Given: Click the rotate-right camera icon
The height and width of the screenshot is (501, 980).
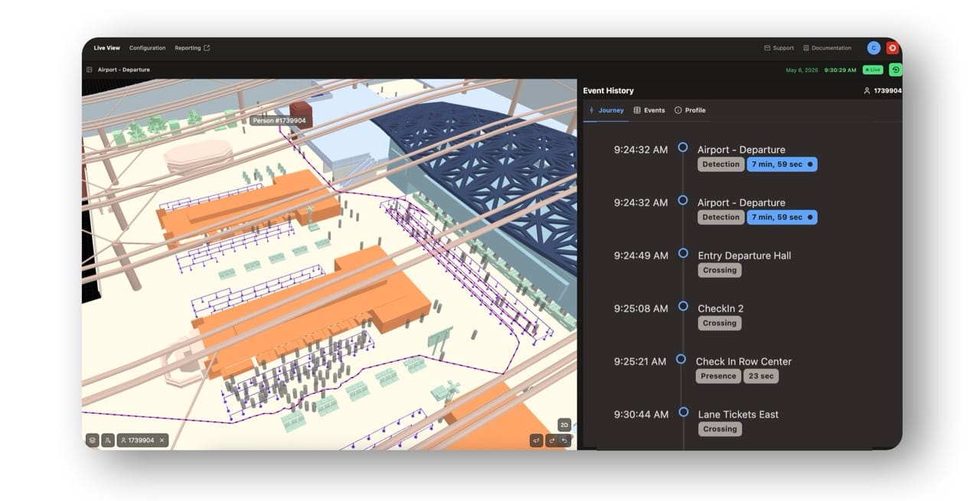Looking at the screenshot, I should pyautogui.click(x=553, y=441).
